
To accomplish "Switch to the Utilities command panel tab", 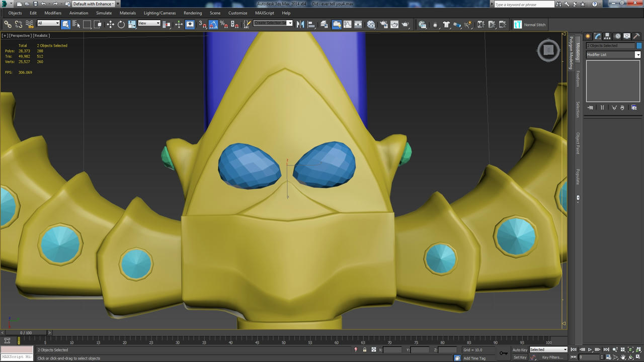I will pos(636,36).
